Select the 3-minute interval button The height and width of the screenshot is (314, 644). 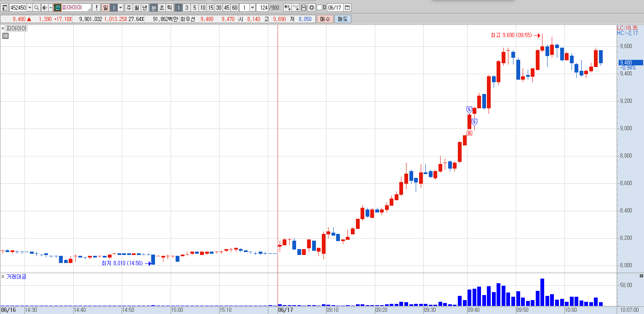pos(187,8)
